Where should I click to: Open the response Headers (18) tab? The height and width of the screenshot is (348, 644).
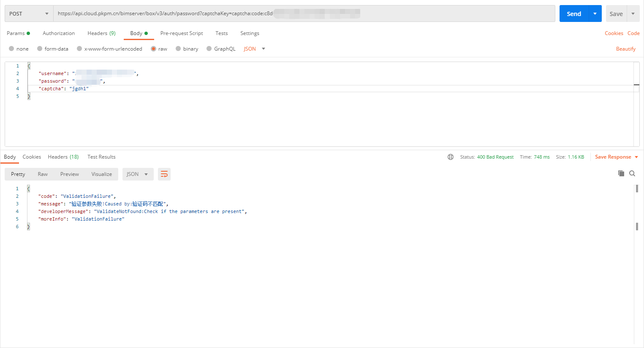(x=63, y=157)
